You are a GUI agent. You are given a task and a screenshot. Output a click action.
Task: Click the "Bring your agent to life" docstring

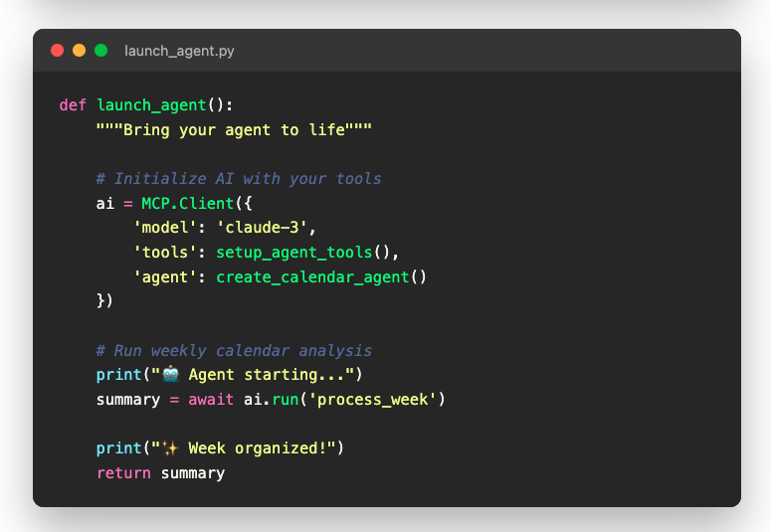point(234,130)
